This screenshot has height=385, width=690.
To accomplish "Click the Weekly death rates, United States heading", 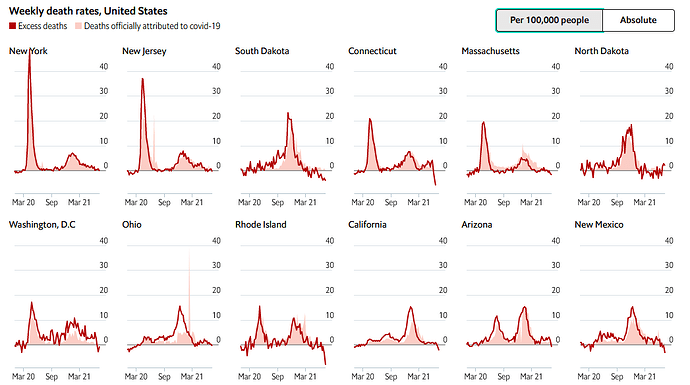I will tap(88, 11).
